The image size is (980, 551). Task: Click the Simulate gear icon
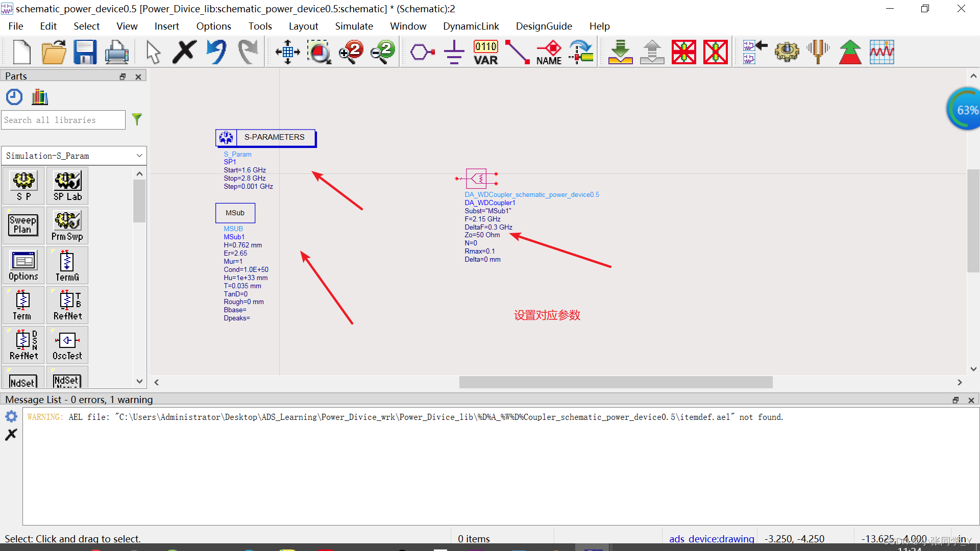click(x=787, y=52)
